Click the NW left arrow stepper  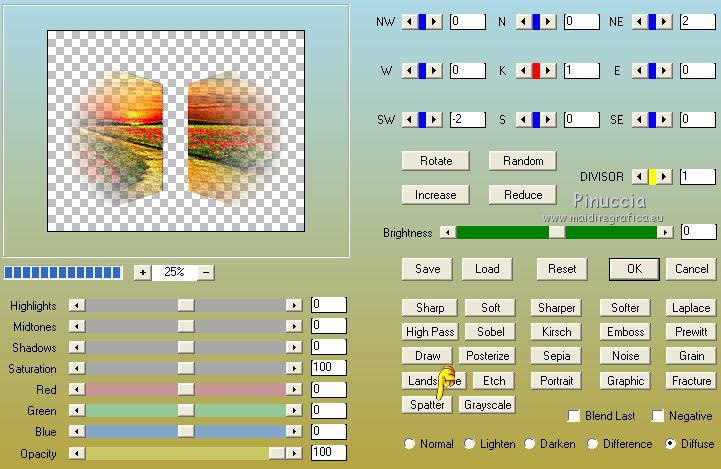click(409, 22)
